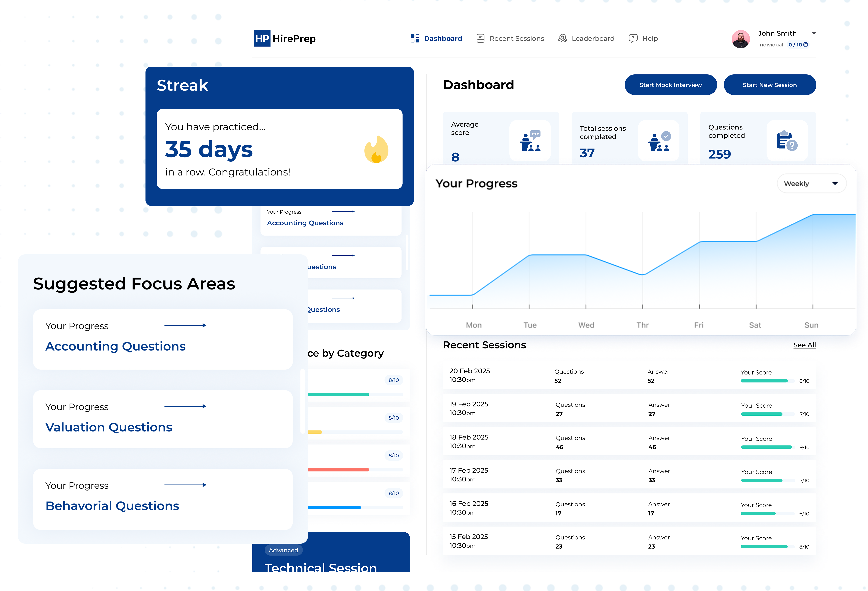Click the Start Mock Interview button
Image resolution: width=868 pixels, height=591 pixels.
pyautogui.click(x=670, y=85)
